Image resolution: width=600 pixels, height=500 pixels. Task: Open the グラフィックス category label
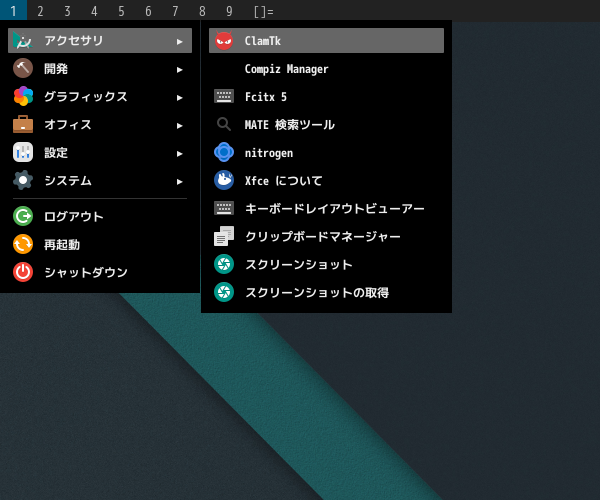pos(86,96)
